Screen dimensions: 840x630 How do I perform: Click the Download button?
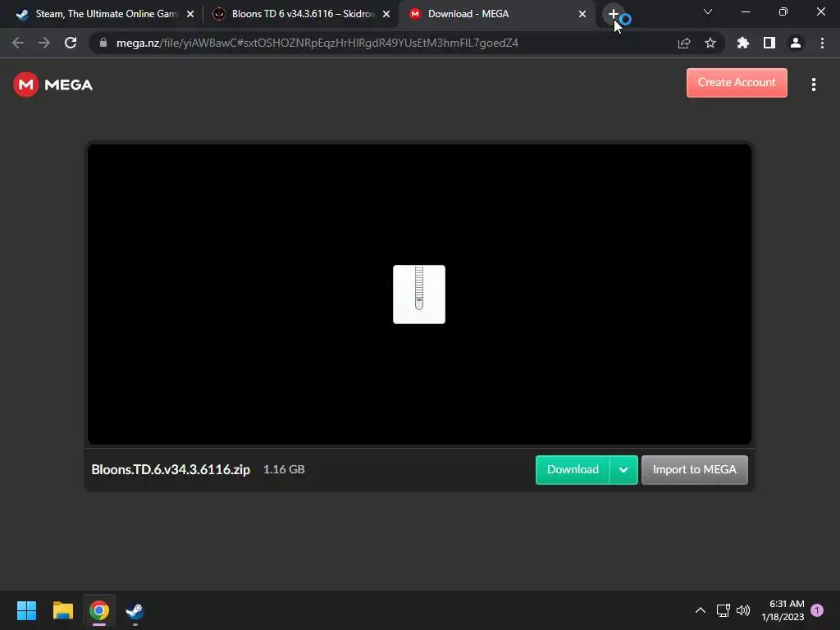(x=573, y=469)
